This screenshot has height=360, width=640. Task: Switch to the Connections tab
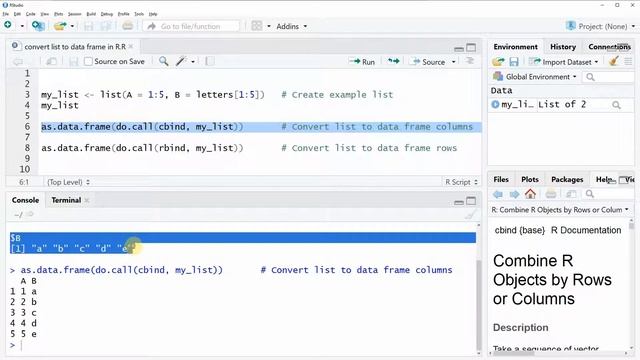click(x=609, y=47)
